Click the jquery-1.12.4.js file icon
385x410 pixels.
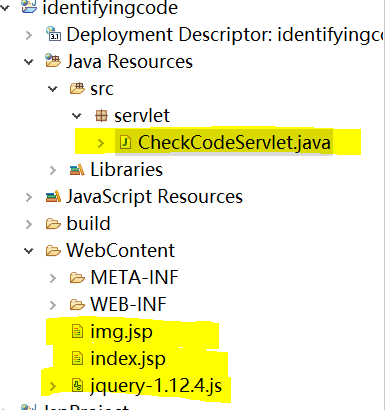[77, 386]
